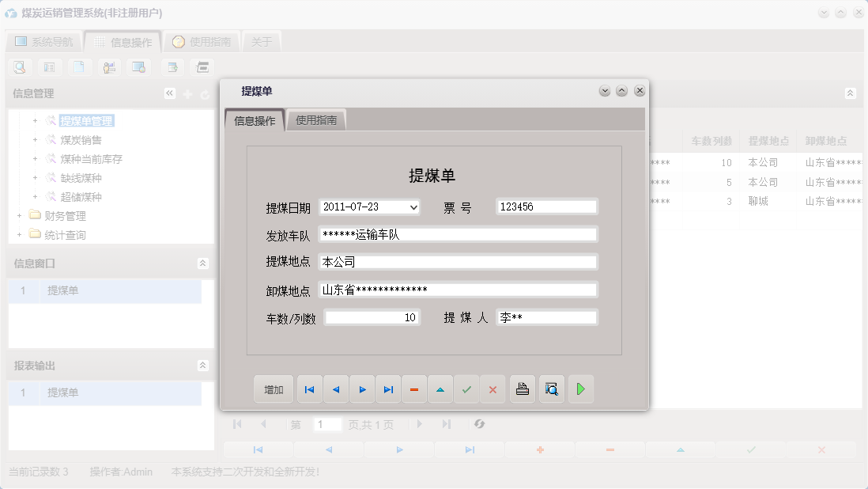Open the 提煤日期 date dropdown
Image resolution: width=868 pixels, height=489 pixels.
tap(414, 206)
